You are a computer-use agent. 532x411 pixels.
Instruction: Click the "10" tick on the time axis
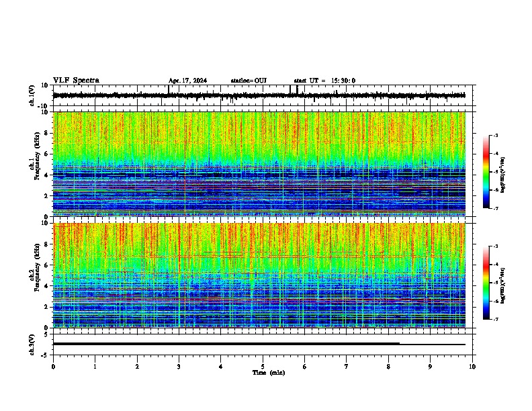[x=472, y=367]
